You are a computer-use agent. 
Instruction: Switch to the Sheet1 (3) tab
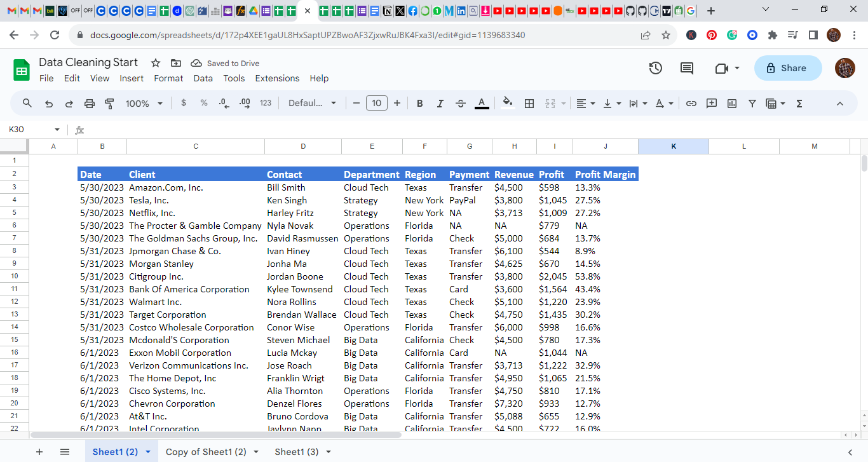tap(297, 452)
